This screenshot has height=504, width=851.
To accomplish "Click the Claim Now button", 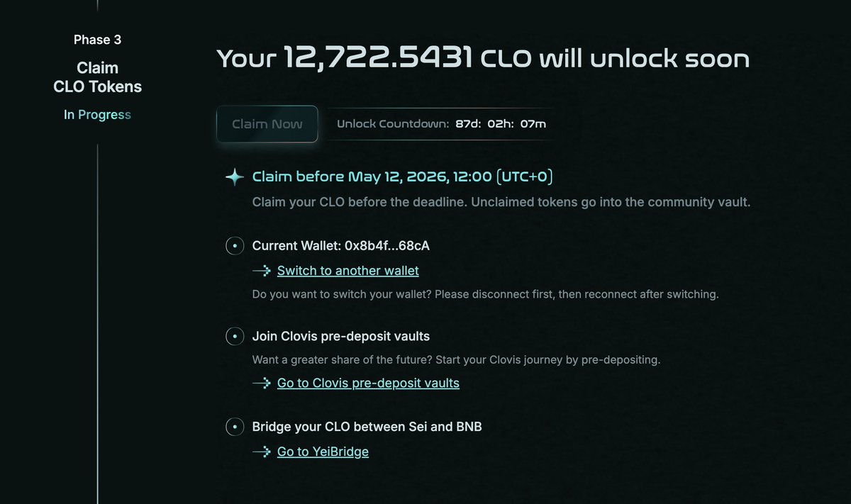I will point(267,124).
